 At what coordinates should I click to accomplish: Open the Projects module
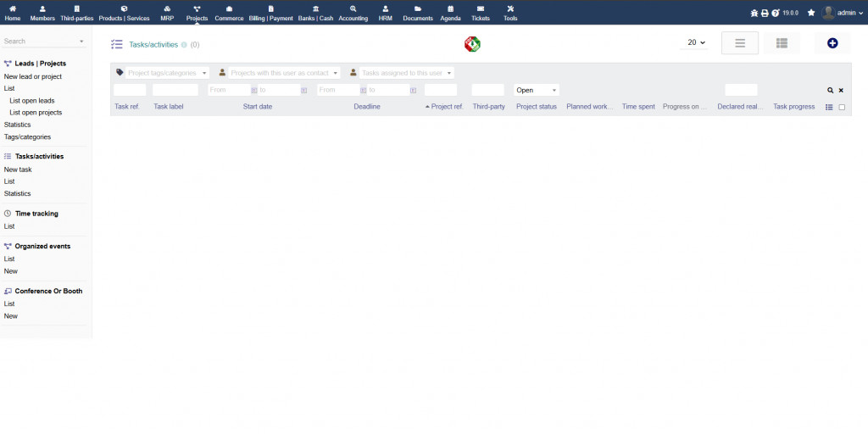[197, 13]
